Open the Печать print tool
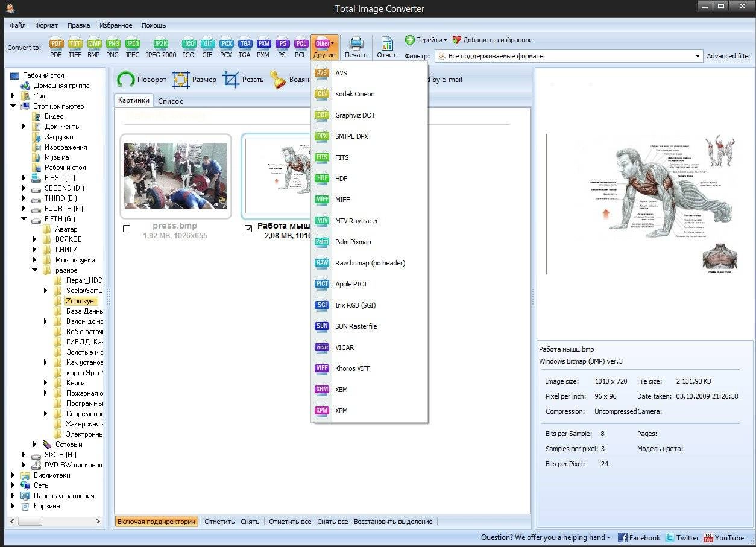 click(356, 48)
